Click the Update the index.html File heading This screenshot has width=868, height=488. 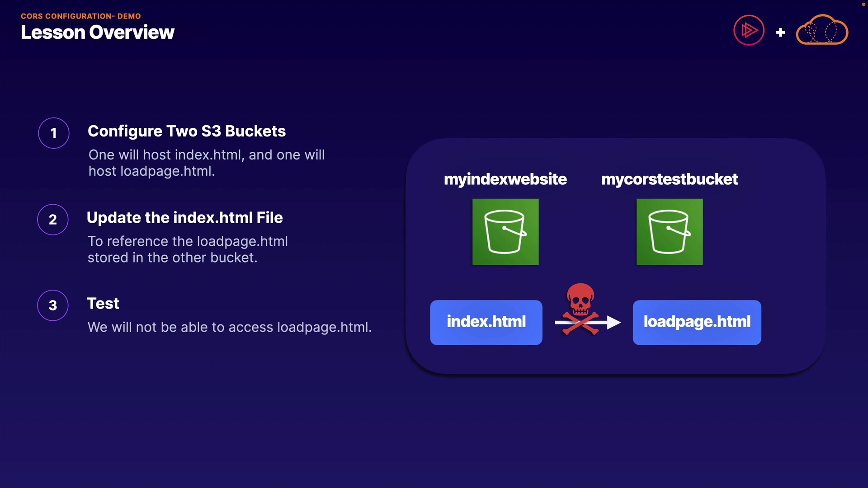click(x=184, y=218)
